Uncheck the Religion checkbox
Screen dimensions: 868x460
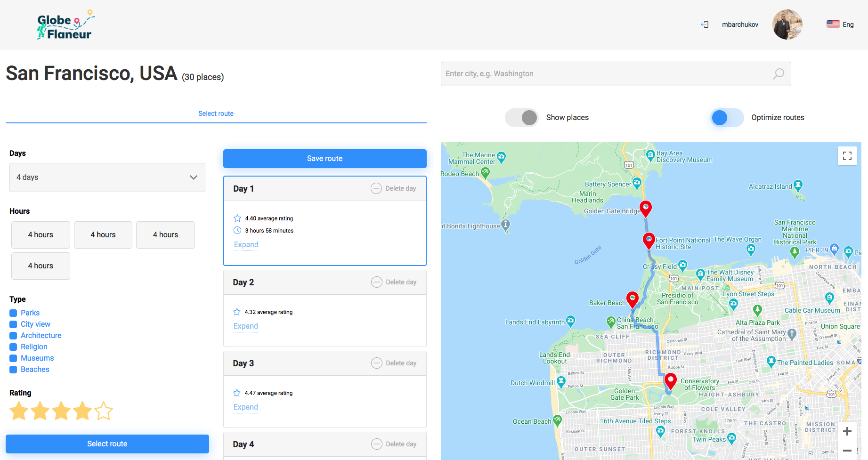[x=13, y=347]
